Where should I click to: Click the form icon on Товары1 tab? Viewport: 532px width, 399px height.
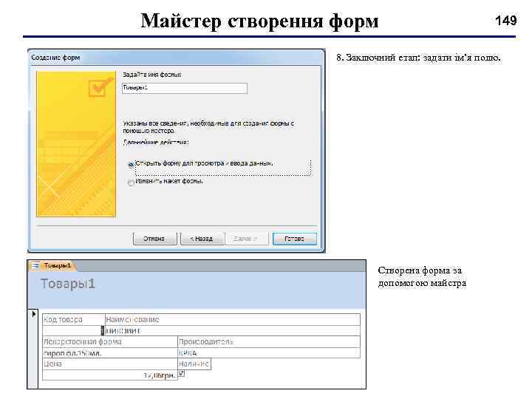coord(35,266)
